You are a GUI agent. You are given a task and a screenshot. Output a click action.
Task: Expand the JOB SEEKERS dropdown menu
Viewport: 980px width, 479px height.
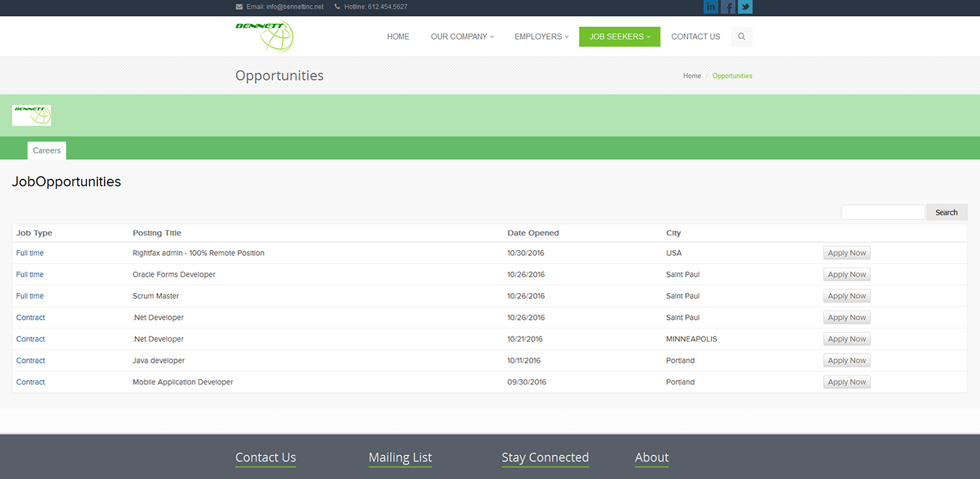[x=620, y=36]
